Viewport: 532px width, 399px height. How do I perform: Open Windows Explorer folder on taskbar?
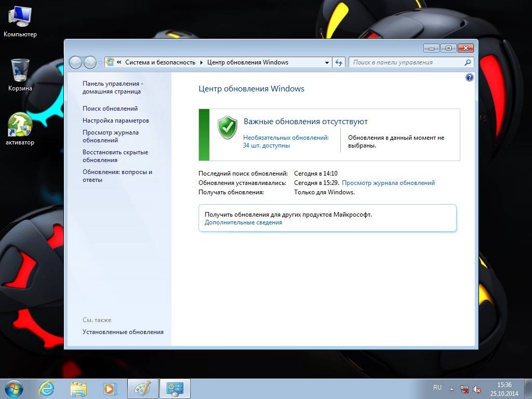coord(78,389)
